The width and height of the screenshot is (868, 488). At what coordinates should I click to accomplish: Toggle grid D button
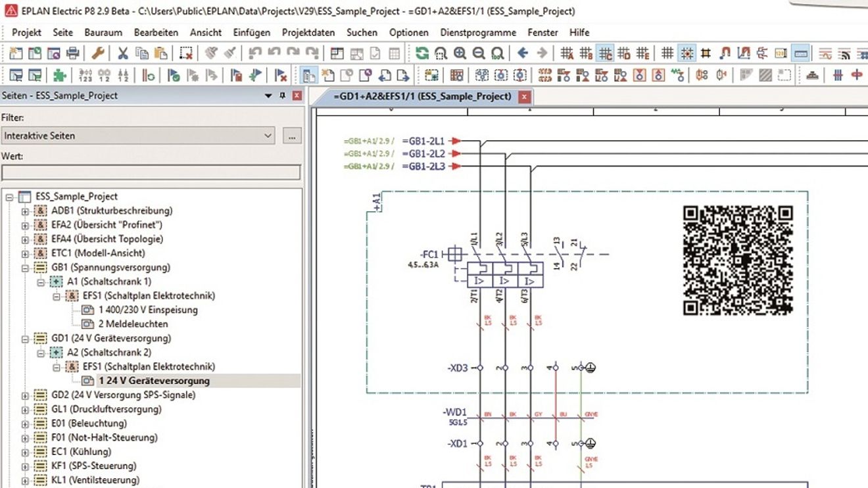pos(624,53)
